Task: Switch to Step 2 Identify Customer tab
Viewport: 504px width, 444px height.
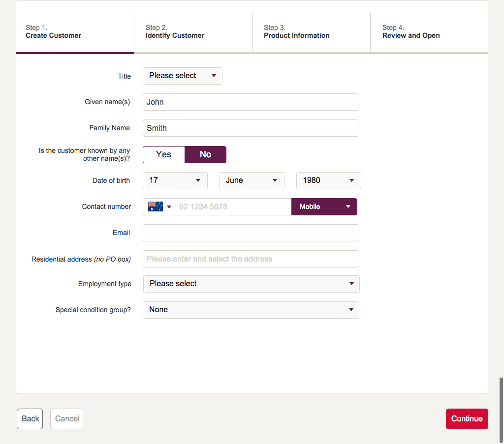Action: [193, 32]
